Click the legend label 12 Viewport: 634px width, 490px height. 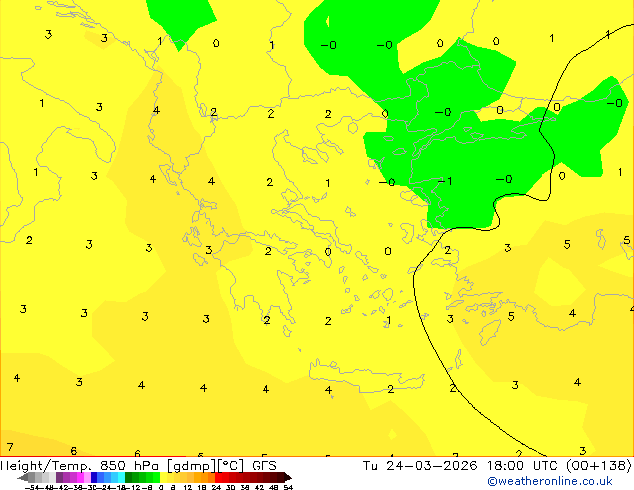pyautogui.click(x=188, y=487)
